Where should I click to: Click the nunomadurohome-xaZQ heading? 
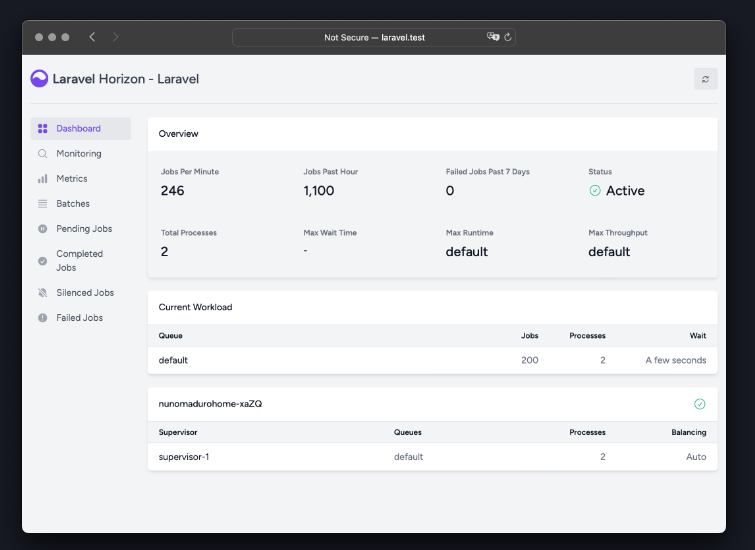(x=210, y=404)
